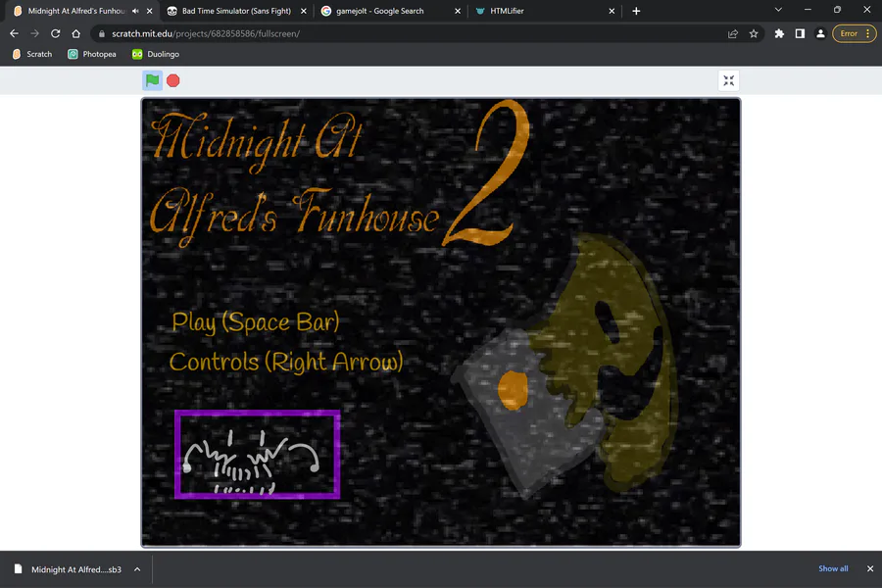The height and width of the screenshot is (588, 882).
Task: Go back with the browser back arrow
Action: point(14,33)
